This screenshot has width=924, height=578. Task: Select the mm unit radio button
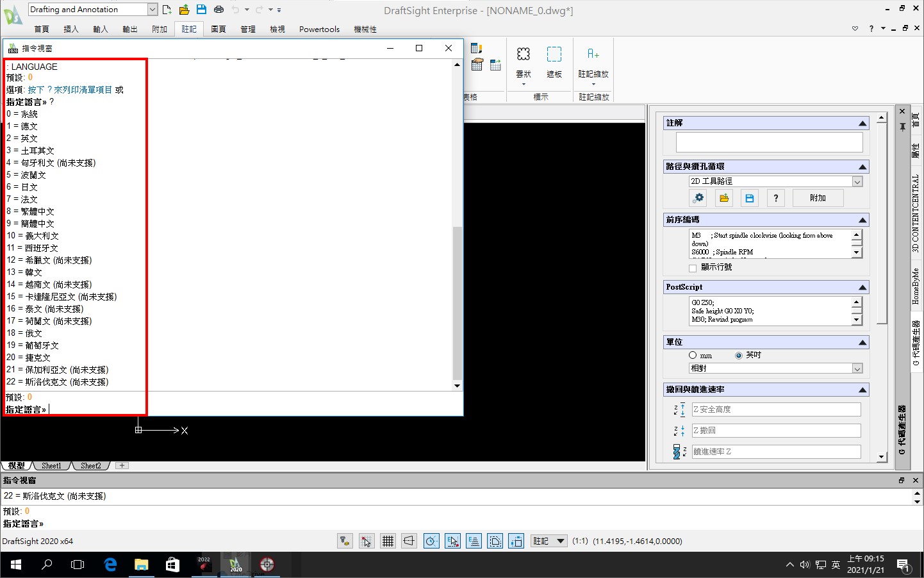coord(693,355)
